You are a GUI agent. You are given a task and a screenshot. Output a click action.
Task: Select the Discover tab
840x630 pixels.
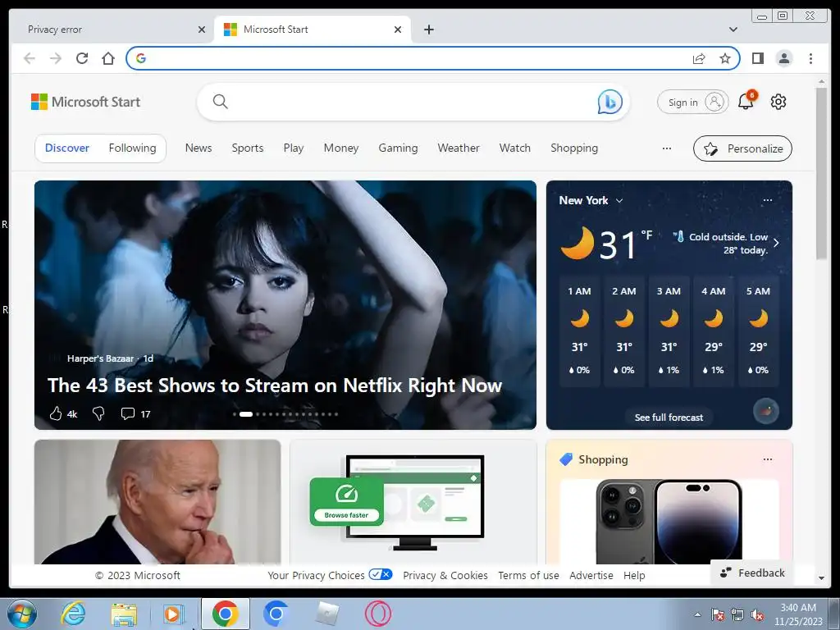click(67, 148)
